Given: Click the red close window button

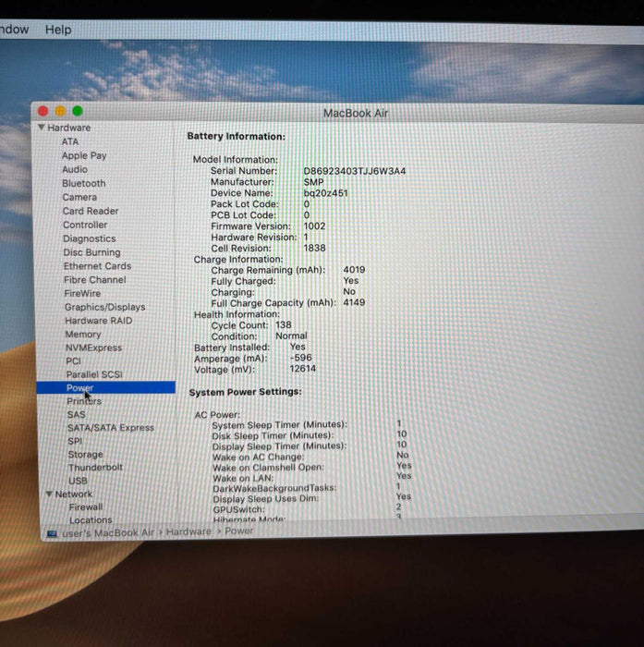Looking at the screenshot, I should (x=43, y=111).
